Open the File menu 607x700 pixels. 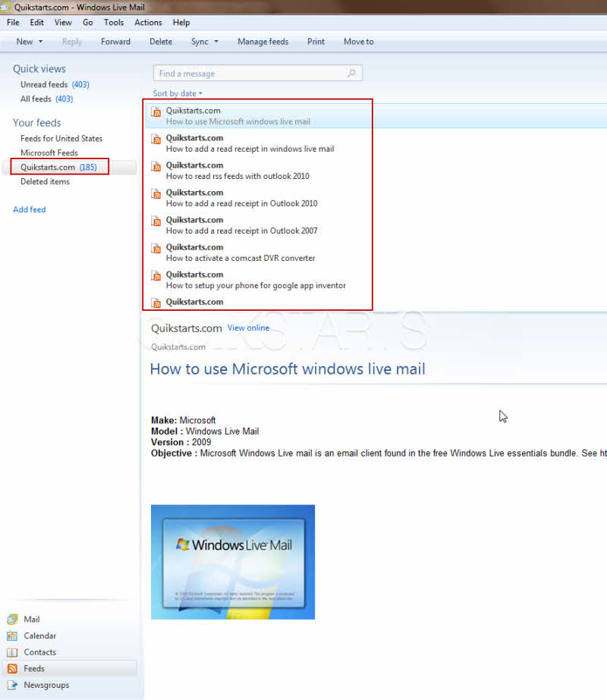pos(13,22)
